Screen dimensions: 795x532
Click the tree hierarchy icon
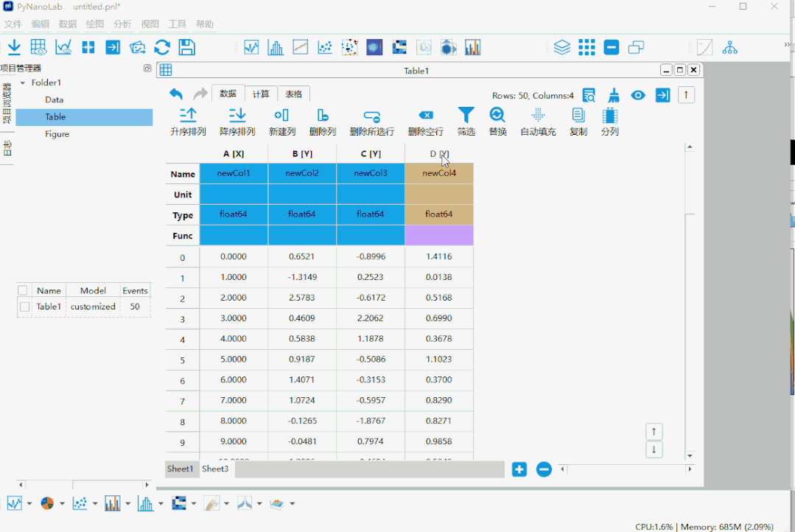click(x=729, y=47)
